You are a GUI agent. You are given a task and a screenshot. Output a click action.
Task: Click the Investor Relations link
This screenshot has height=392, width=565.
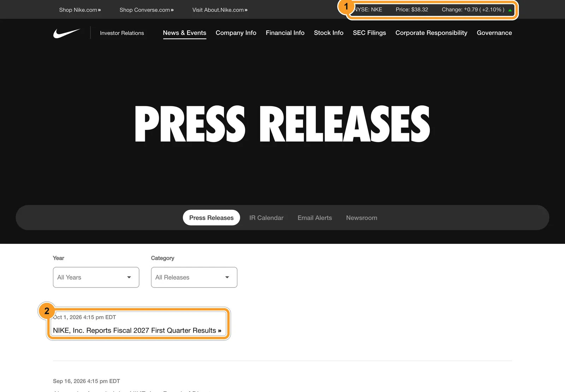[122, 33]
